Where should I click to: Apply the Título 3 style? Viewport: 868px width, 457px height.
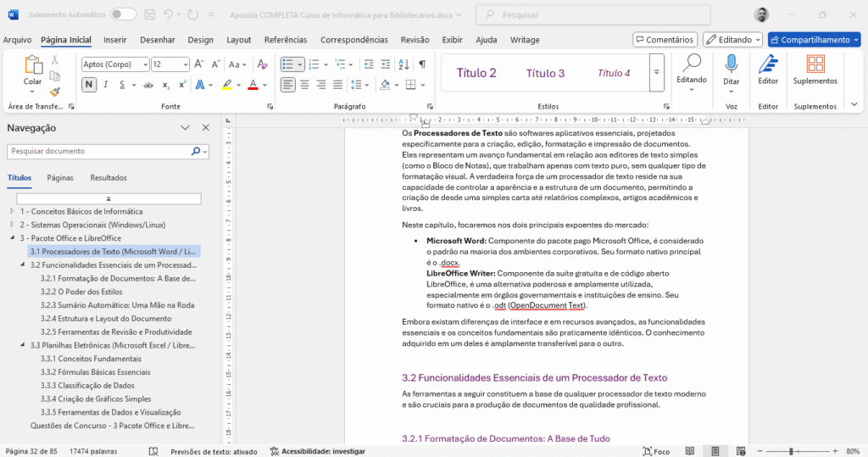[545, 73]
